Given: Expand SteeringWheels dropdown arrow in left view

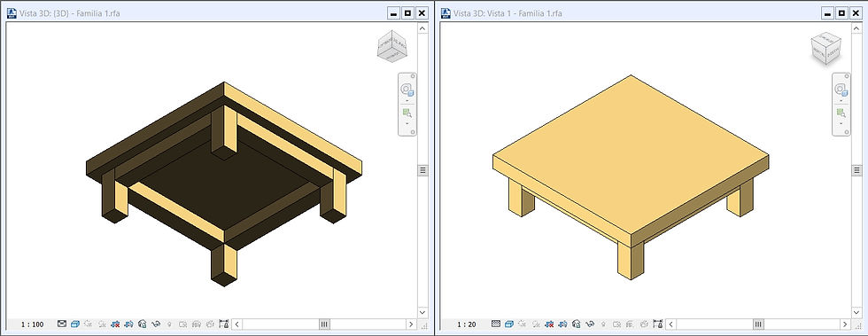Looking at the screenshot, I should point(407,101).
